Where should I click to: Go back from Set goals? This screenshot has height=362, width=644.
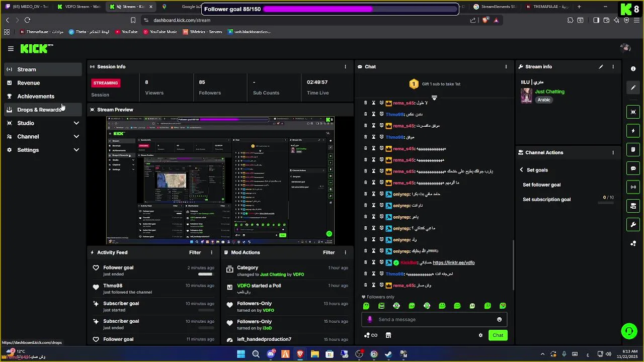click(x=522, y=170)
